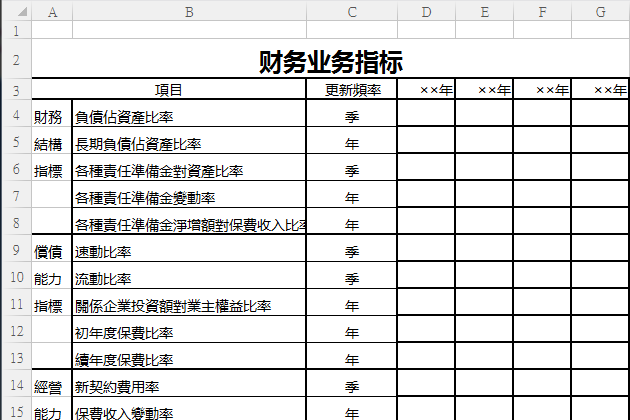630x420 pixels.
Task: Select row 14 header
Action: pos(16,384)
